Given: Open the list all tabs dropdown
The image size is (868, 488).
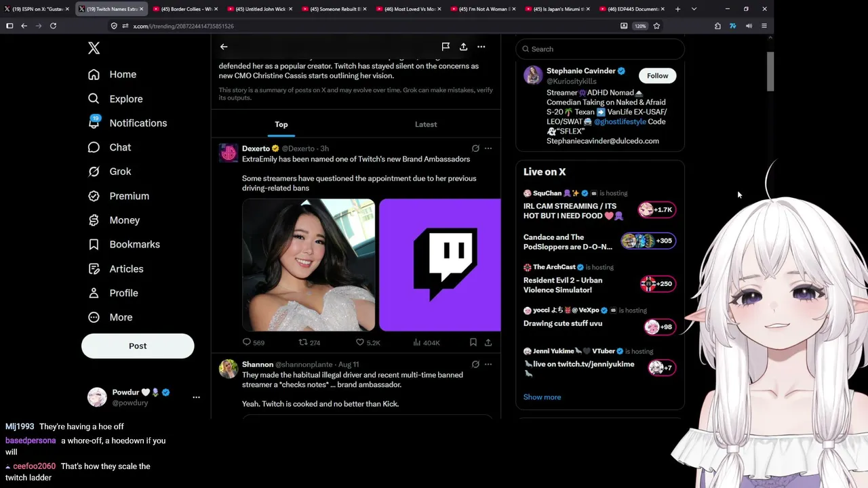Looking at the screenshot, I should pos(694,9).
